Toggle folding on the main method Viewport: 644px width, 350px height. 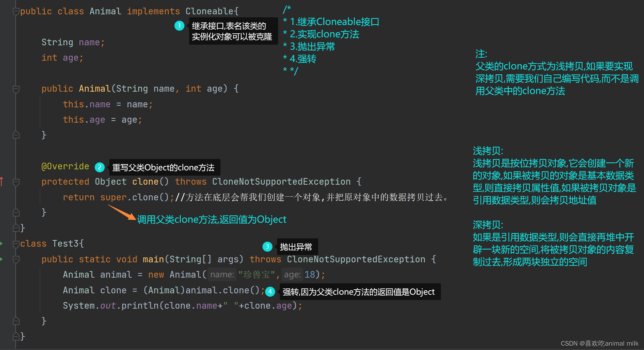click(x=16, y=259)
